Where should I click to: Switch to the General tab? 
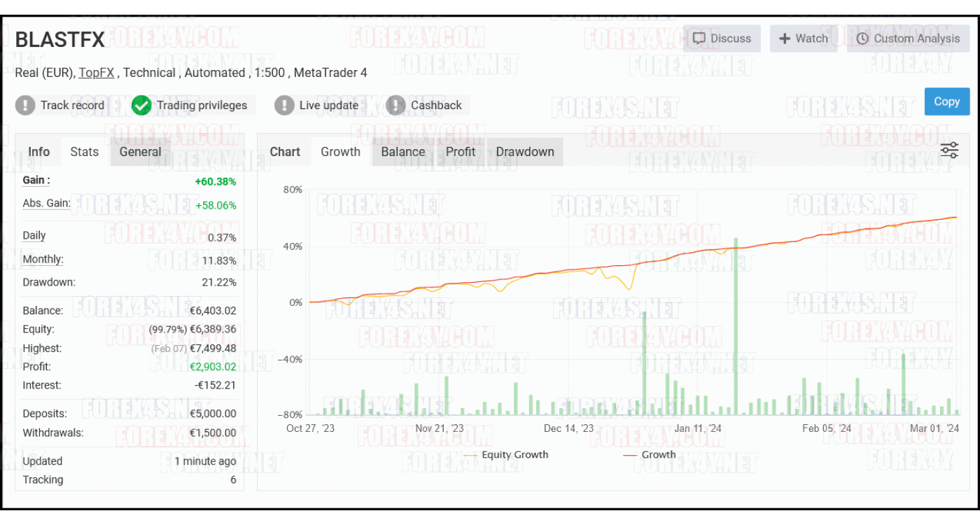[x=140, y=152]
